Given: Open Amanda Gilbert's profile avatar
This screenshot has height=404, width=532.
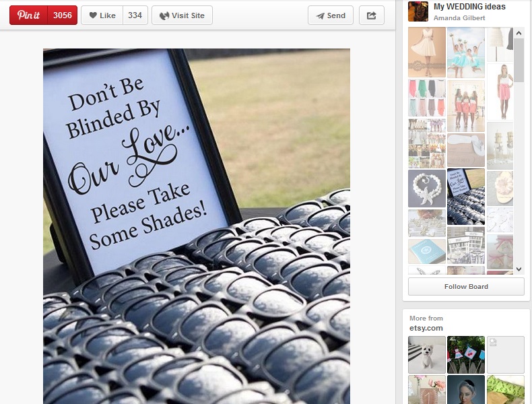Looking at the screenshot, I should click(x=418, y=11).
